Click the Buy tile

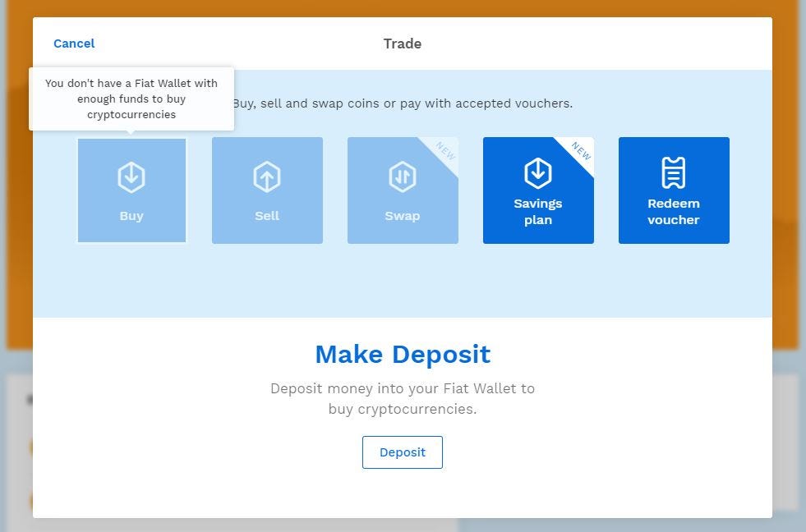131,190
